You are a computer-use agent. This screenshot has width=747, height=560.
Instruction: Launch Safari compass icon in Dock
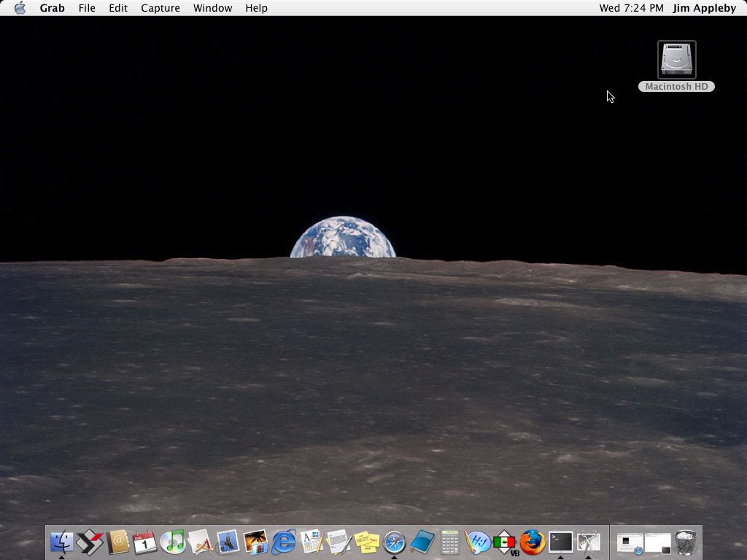pos(394,542)
